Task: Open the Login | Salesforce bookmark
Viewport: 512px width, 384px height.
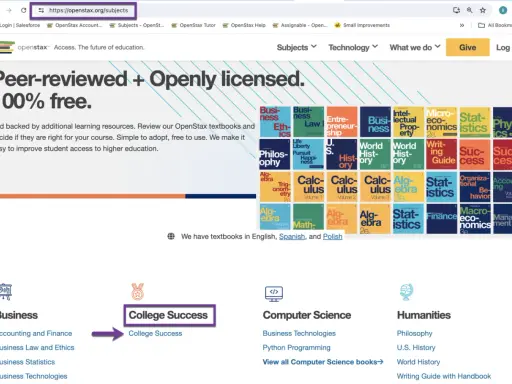Action: (x=20, y=25)
